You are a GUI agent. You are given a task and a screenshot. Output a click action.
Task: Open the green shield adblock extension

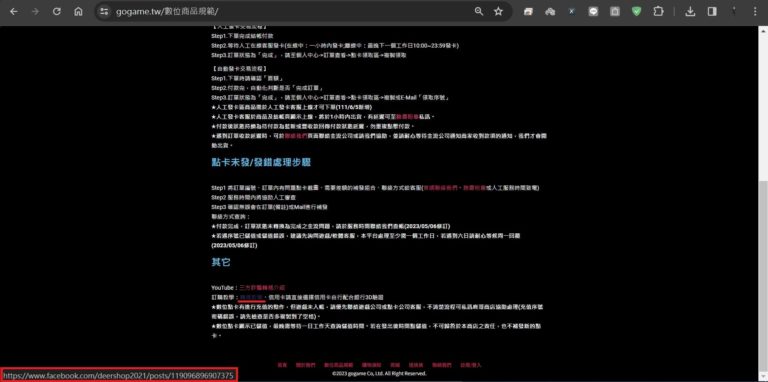636,12
